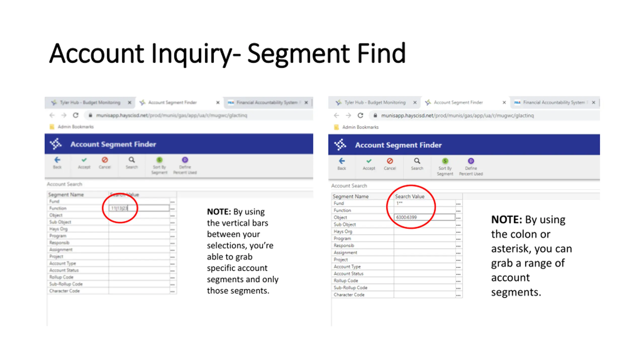644x362 pixels.
Task: Click Sub-Rollup Code row label in left table
Action: (x=66, y=284)
